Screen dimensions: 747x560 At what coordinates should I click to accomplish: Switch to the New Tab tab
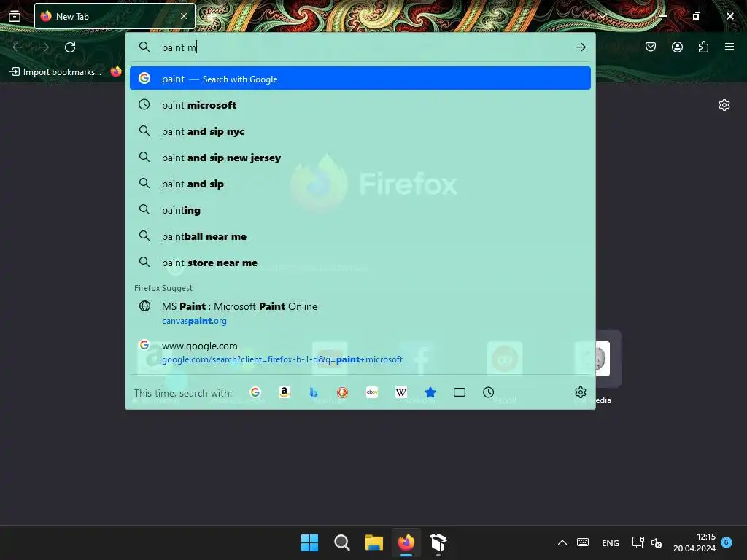click(x=115, y=16)
